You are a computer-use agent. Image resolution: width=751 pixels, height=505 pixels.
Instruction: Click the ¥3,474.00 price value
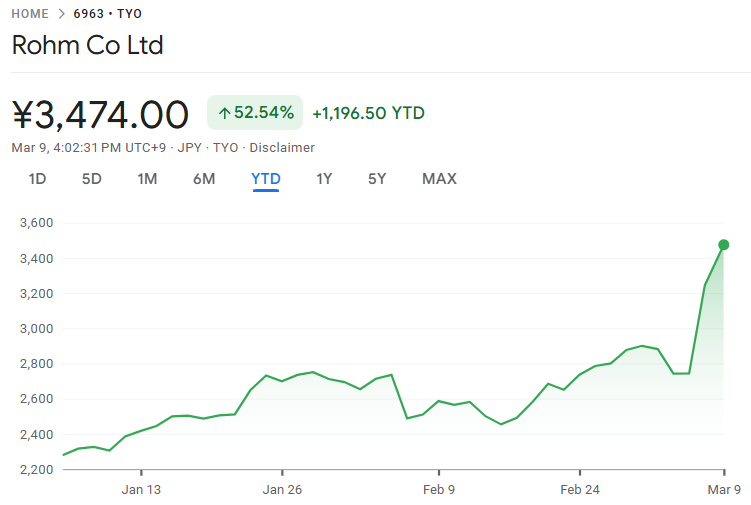click(x=100, y=115)
